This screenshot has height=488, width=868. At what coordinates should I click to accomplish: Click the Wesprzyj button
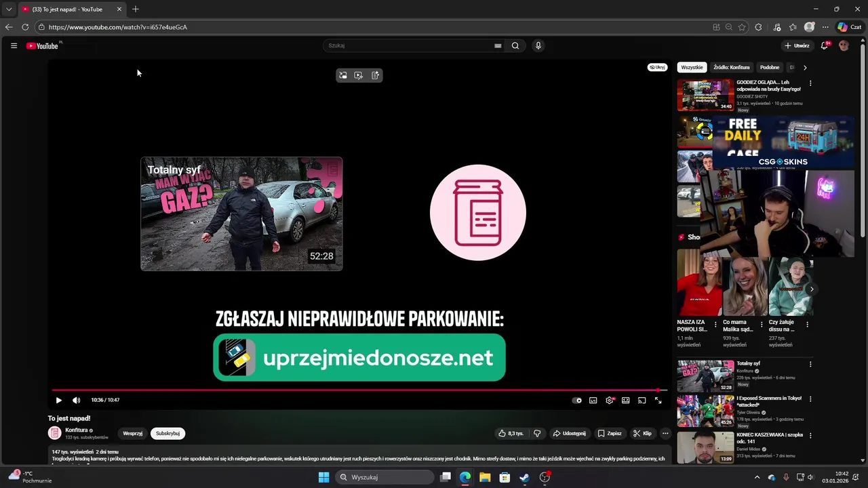[133, 433]
